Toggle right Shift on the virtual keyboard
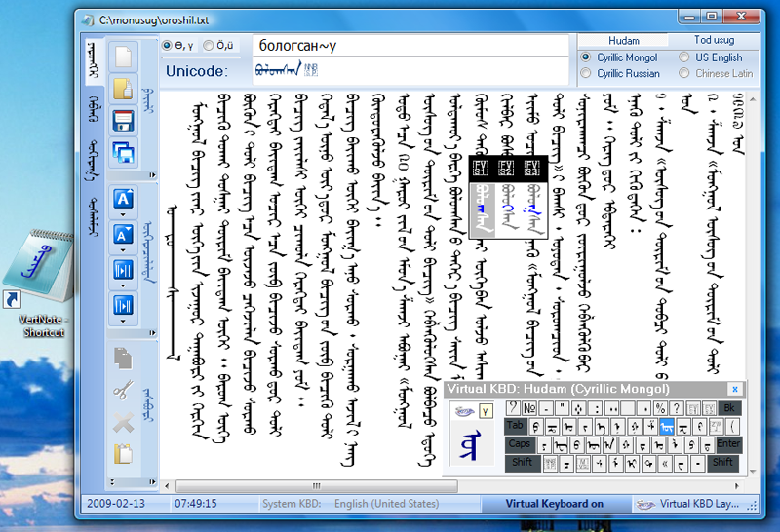The height and width of the screenshot is (532, 780). [x=722, y=463]
